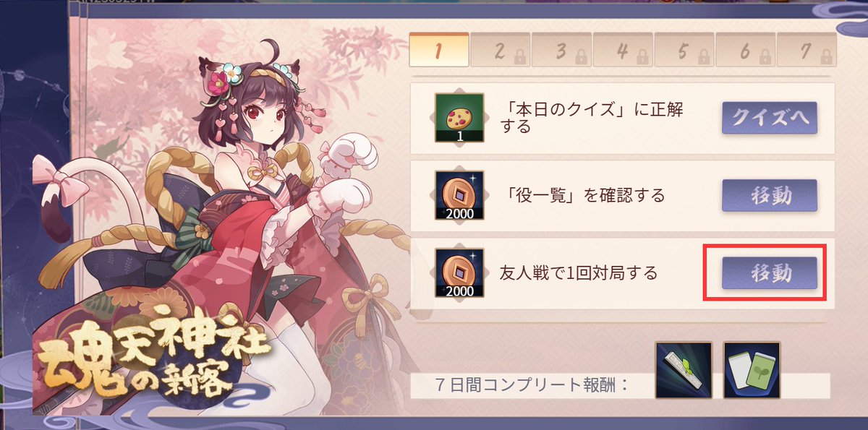Select the locked day 6 tab
The width and height of the screenshot is (868, 430).
click(746, 50)
